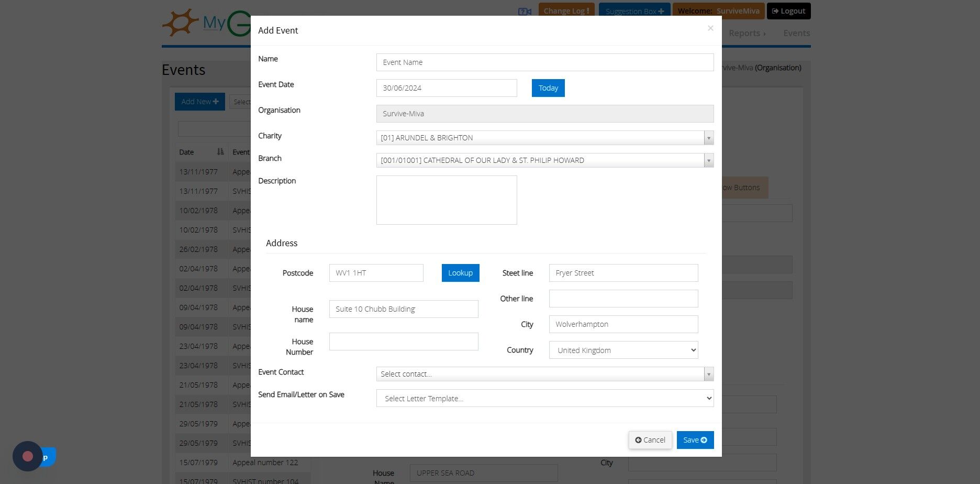Open Select Letter Template dropdown
This screenshot has height=484, width=980.
545,398
